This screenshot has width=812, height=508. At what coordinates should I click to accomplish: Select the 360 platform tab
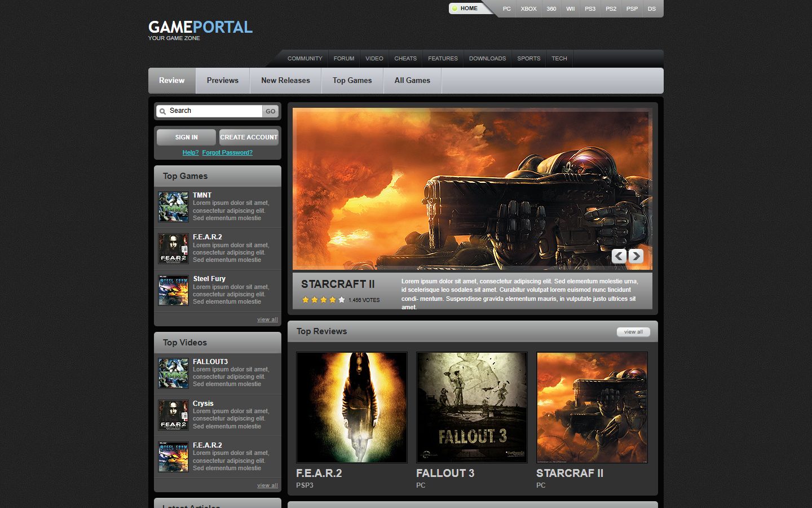click(551, 9)
